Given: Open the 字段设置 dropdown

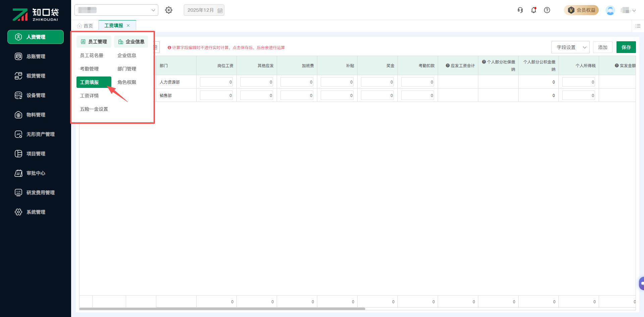Looking at the screenshot, I should click(x=571, y=47).
